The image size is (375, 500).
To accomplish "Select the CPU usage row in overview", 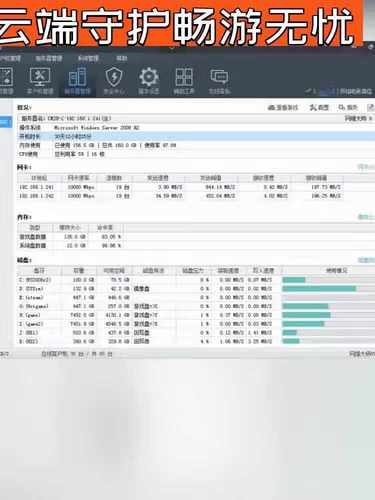I will (196, 154).
